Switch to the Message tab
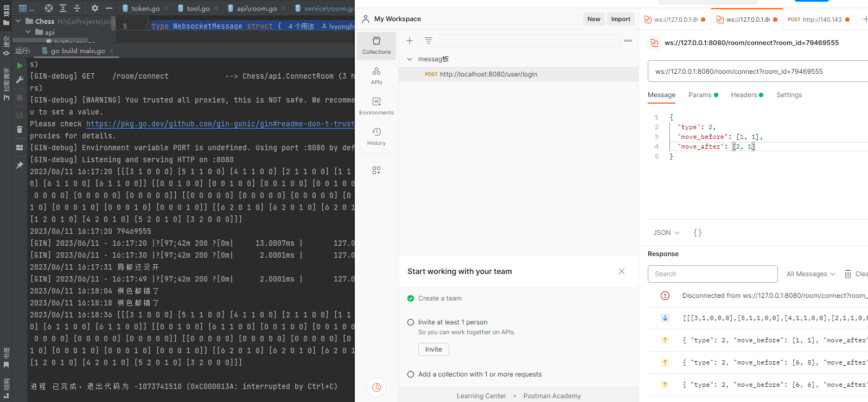Viewport: 868px width, 402px height. click(661, 95)
